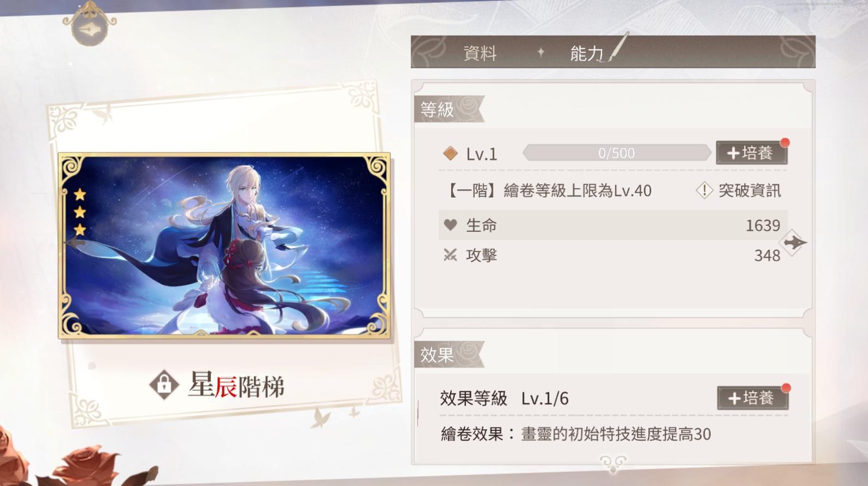Screen dimensions: 868x486
Task: Select the 能力 tab
Action: tap(586, 53)
